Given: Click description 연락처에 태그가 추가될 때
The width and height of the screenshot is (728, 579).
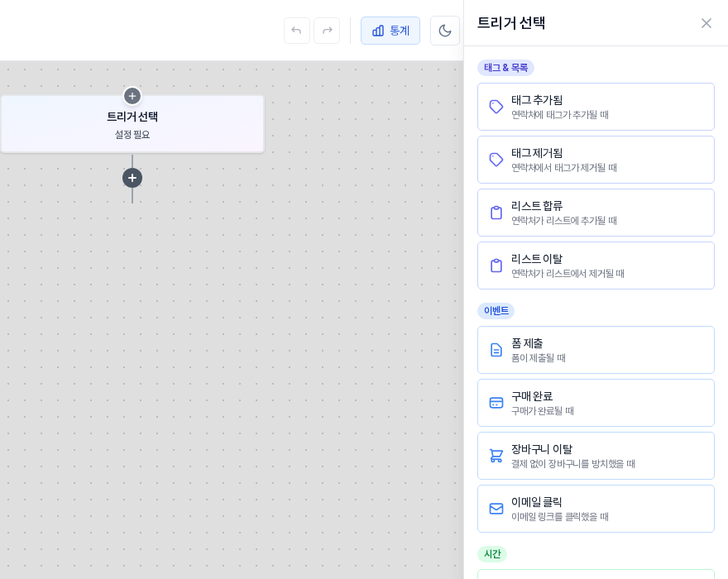Looking at the screenshot, I should (560, 115).
